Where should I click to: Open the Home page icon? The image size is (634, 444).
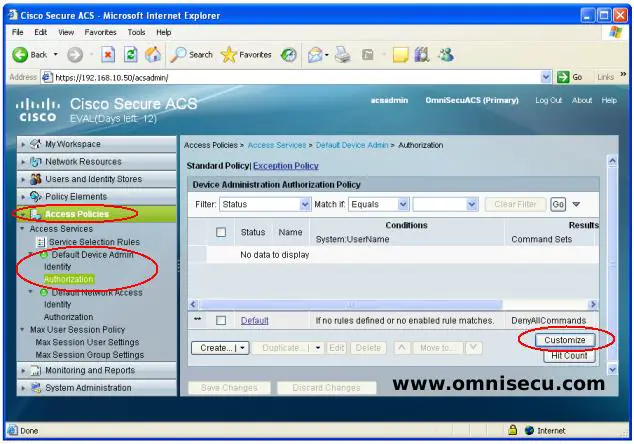click(153, 54)
